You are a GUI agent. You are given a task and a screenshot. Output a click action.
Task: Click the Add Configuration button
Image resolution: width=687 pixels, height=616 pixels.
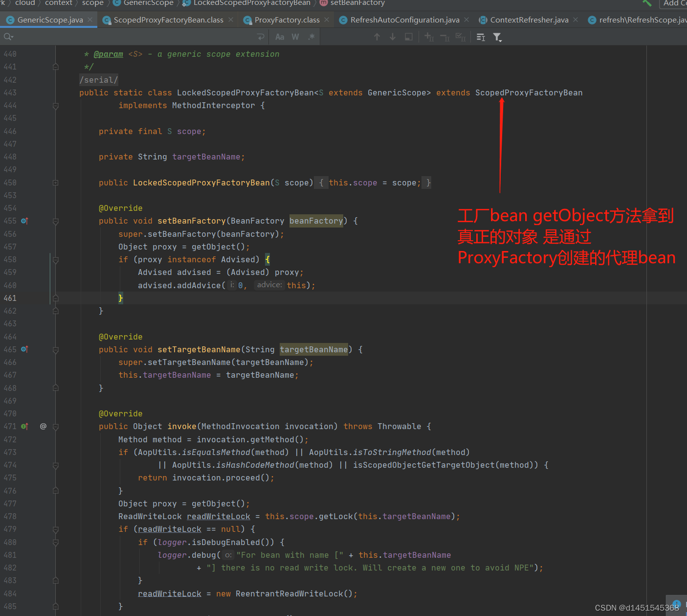pyautogui.click(x=674, y=3)
